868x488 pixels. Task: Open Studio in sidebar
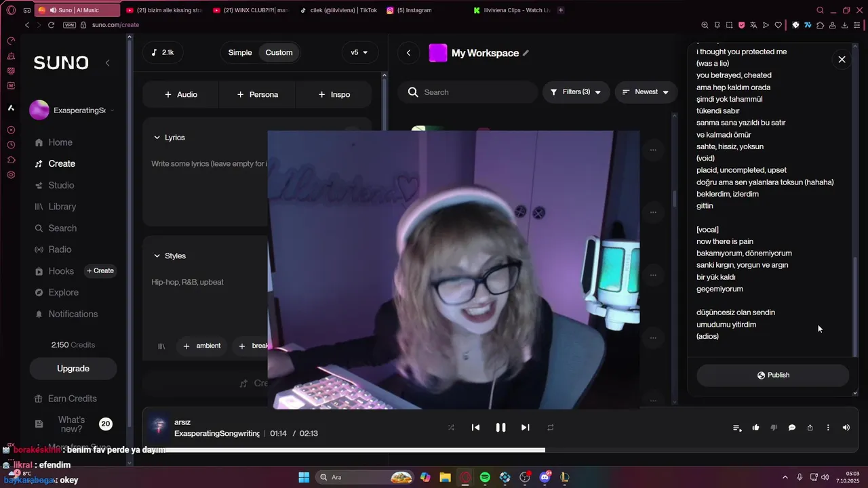tap(54, 185)
